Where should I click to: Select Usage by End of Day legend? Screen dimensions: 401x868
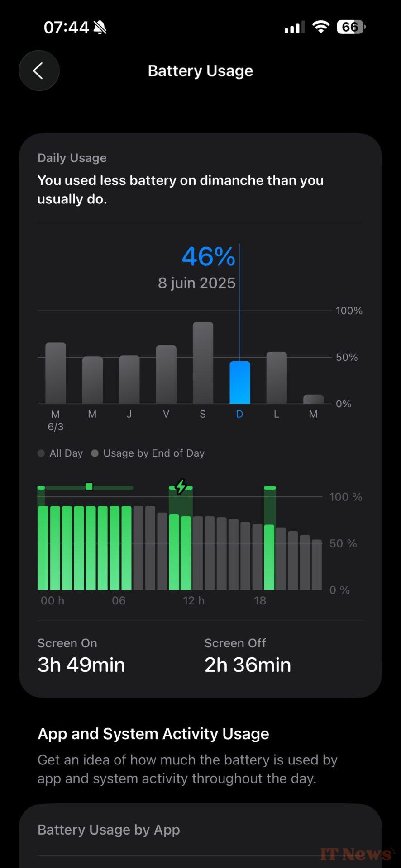pos(153,453)
